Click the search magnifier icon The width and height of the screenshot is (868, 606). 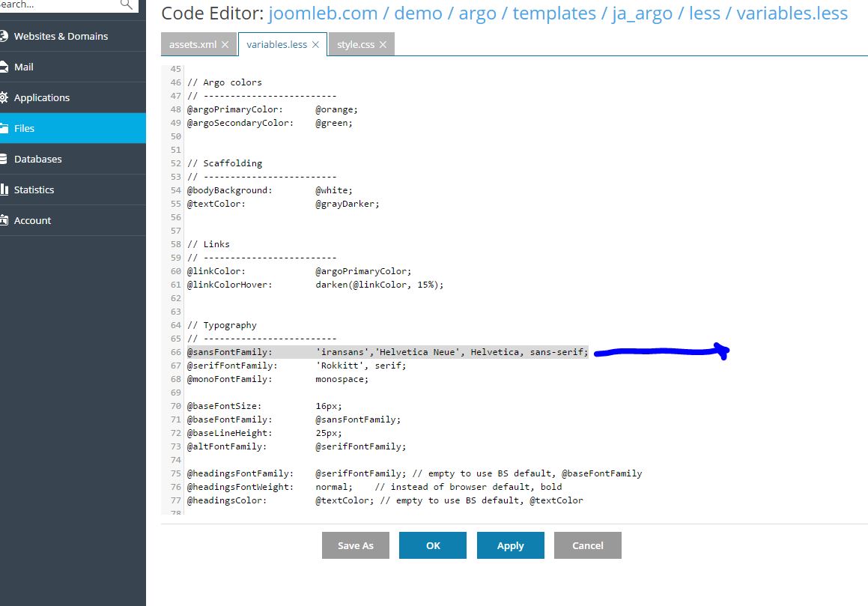(x=127, y=5)
